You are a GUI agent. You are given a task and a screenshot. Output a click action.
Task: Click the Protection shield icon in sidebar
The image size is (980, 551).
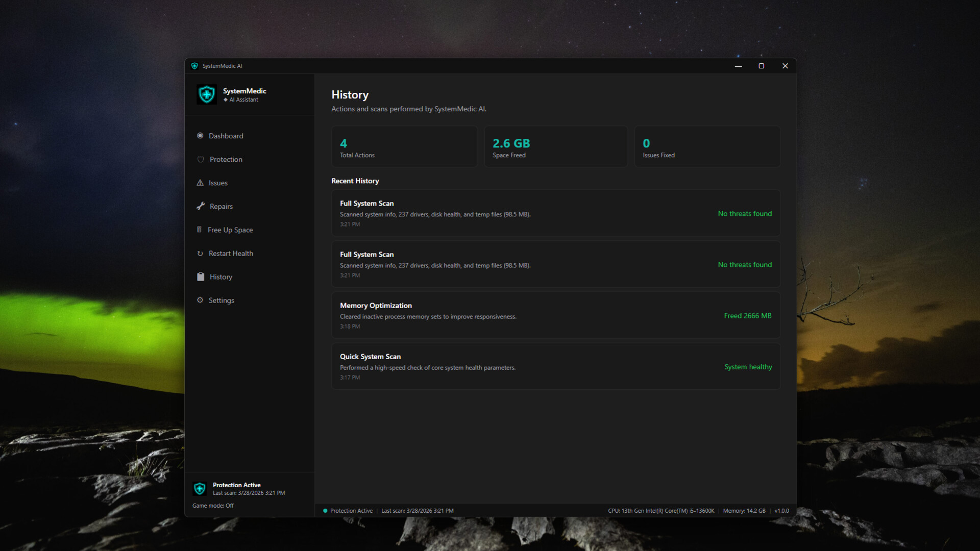(x=201, y=160)
